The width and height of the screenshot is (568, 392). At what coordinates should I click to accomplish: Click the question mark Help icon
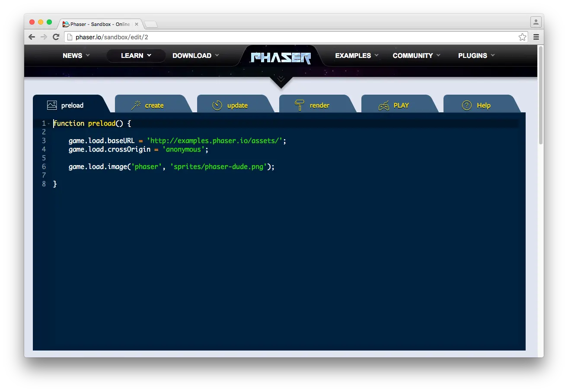click(467, 105)
